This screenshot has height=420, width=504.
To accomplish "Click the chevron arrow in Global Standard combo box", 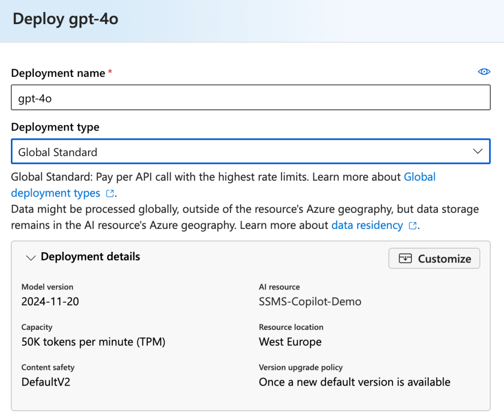I will (x=477, y=152).
